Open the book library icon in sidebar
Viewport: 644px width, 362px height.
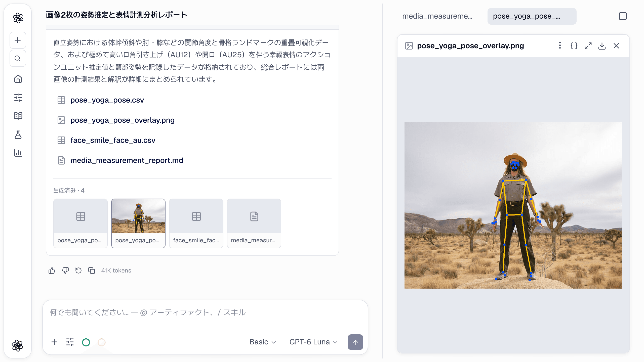[18, 116]
